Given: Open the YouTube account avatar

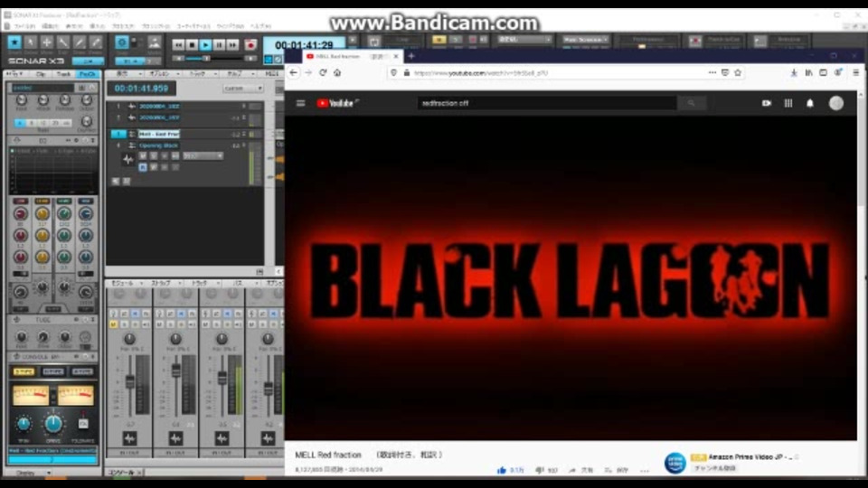Looking at the screenshot, I should point(835,103).
